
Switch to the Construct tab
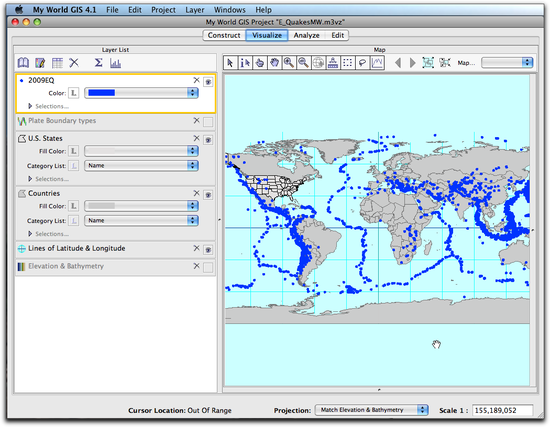click(224, 35)
